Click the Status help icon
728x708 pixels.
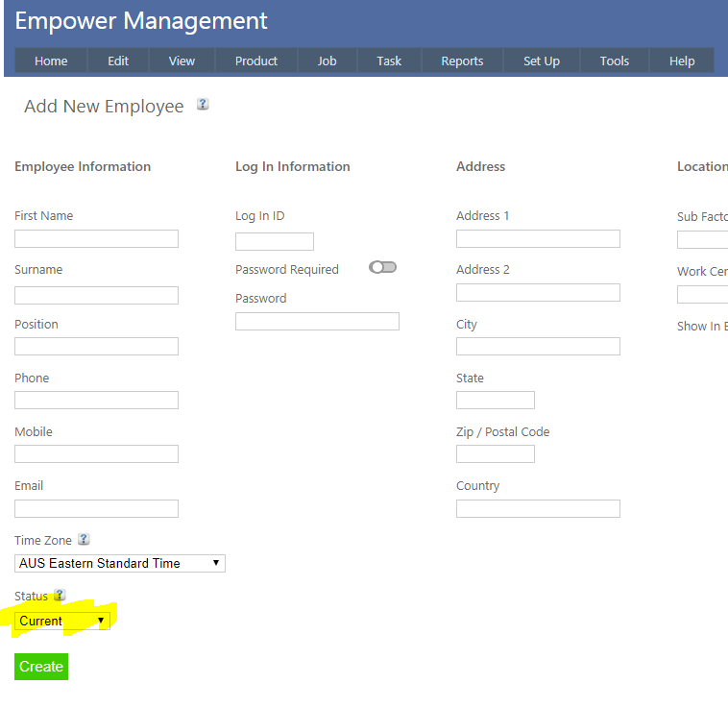tap(60, 596)
